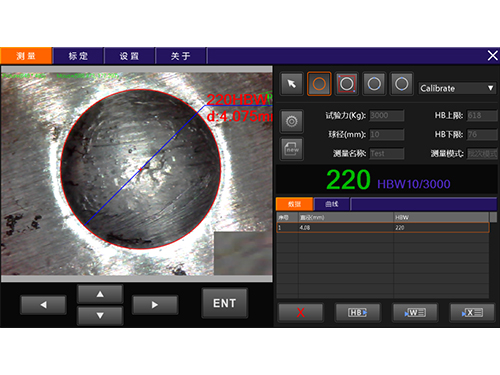Export to Word with W icon
Screen dimensions: 500x375
tap(415, 312)
